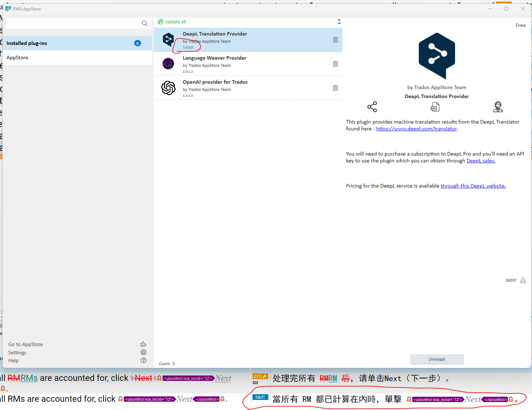The width and height of the screenshot is (532, 410).
Task: Click the search magnifier icon
Action: (x=145, y=23)
